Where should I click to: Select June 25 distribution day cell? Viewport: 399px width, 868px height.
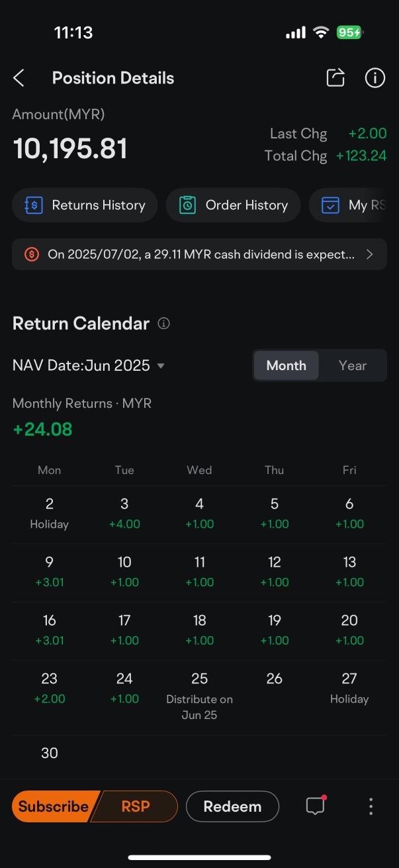click(199, 697)
